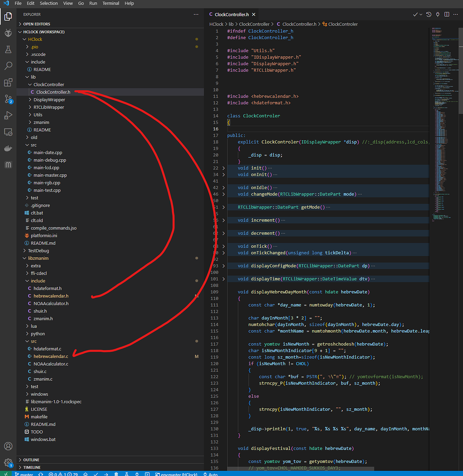Open hebrewcalendar.c in libzmanim src

coord(51,357)
